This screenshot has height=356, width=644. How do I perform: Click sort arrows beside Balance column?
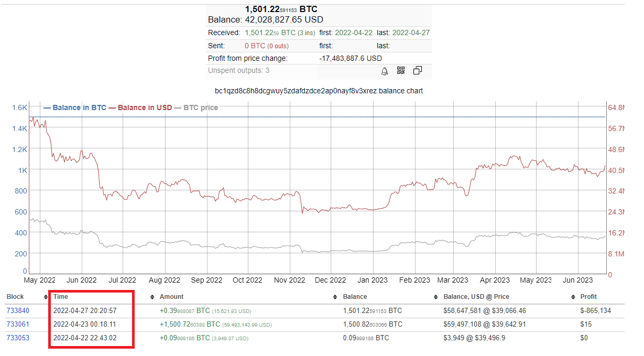click(x=436, y=297)
